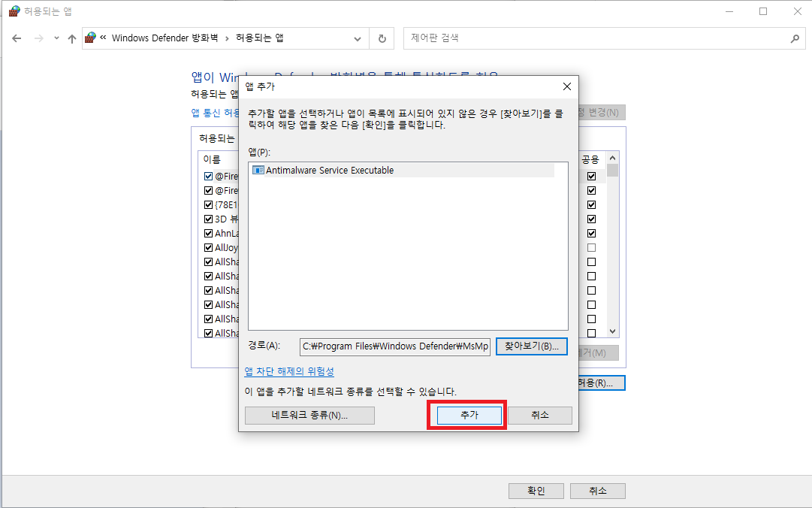This screenshot has width=812, height=508.
Task: Click the highlighted 추가 button
Action: pos(467,415)
